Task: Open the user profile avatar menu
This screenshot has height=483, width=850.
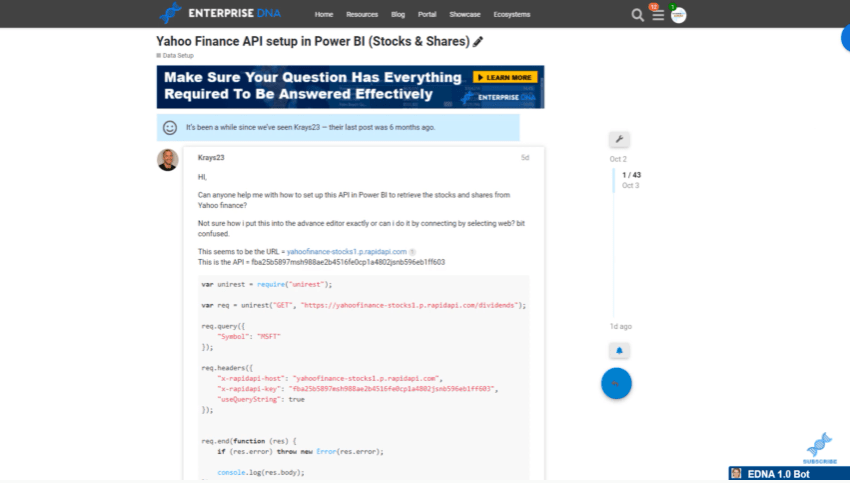Action: click(x=679, y=15)
